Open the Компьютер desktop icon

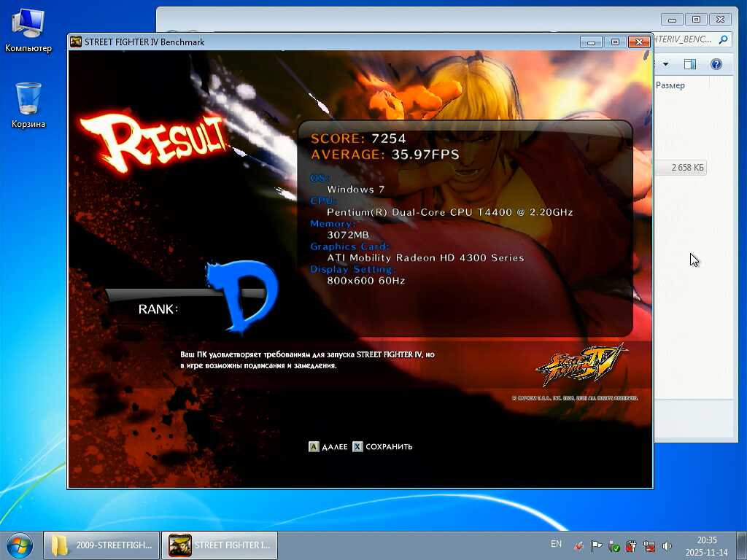tap(28, 31)
